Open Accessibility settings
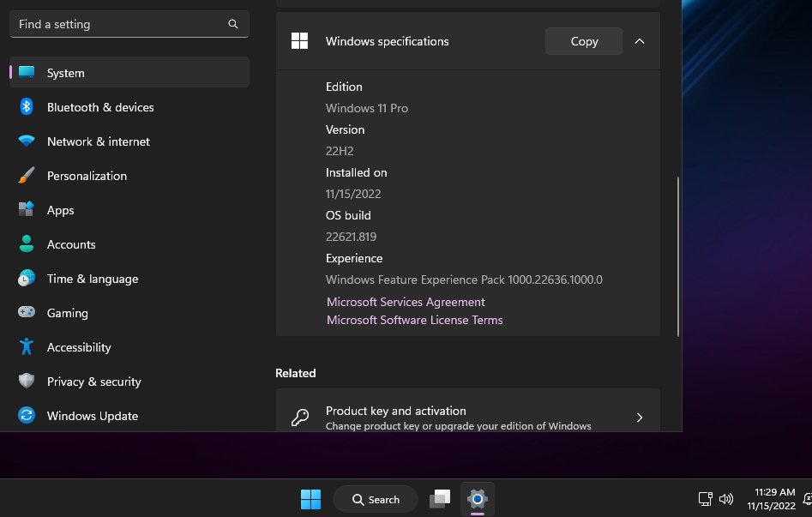Viewport: 812px width, 517px height. tap(79, 347)
